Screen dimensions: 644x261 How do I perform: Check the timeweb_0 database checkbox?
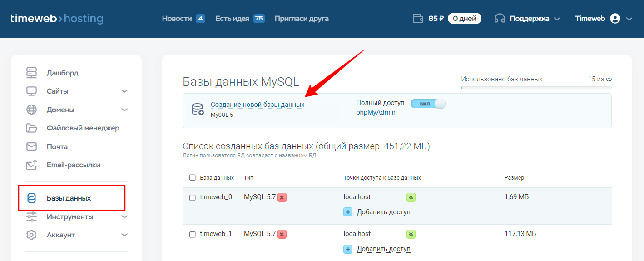(192, 197)
